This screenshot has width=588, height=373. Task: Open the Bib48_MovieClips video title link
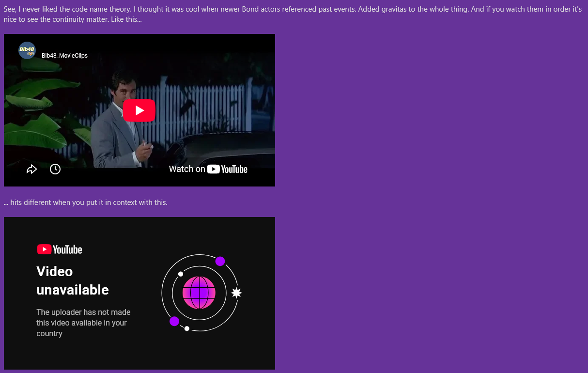[64, 56]
